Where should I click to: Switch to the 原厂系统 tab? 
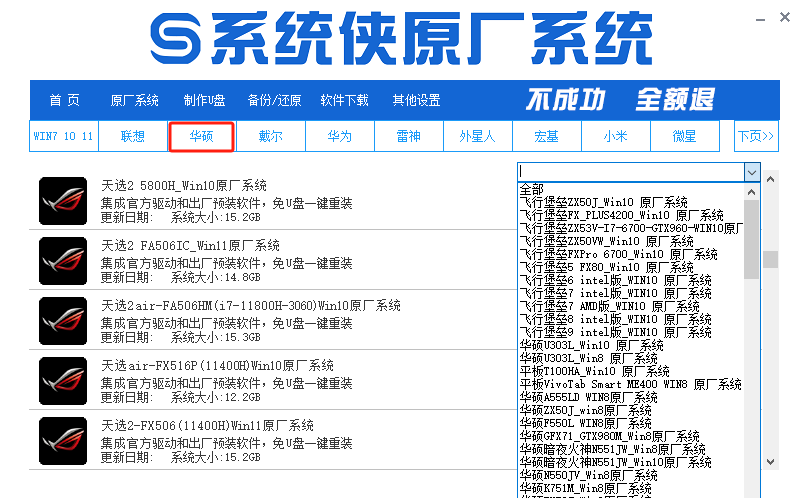tap(134, 100)
